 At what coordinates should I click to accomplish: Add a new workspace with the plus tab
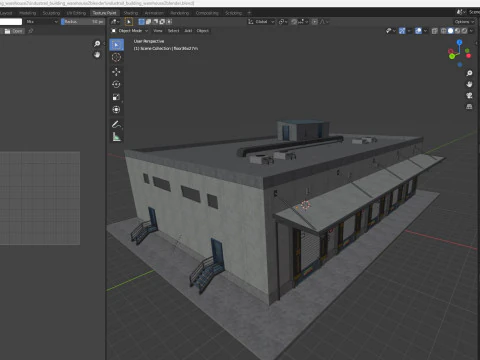click(x=249, y=13)
